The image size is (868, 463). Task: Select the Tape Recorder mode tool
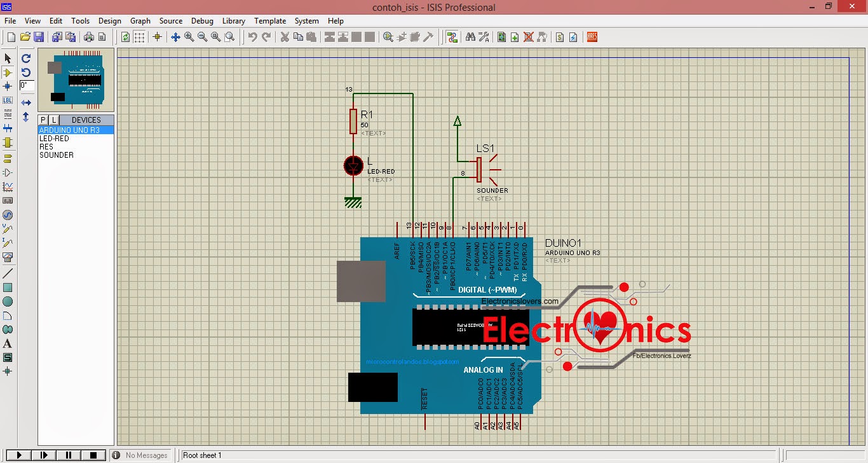[x=8, y=200]
